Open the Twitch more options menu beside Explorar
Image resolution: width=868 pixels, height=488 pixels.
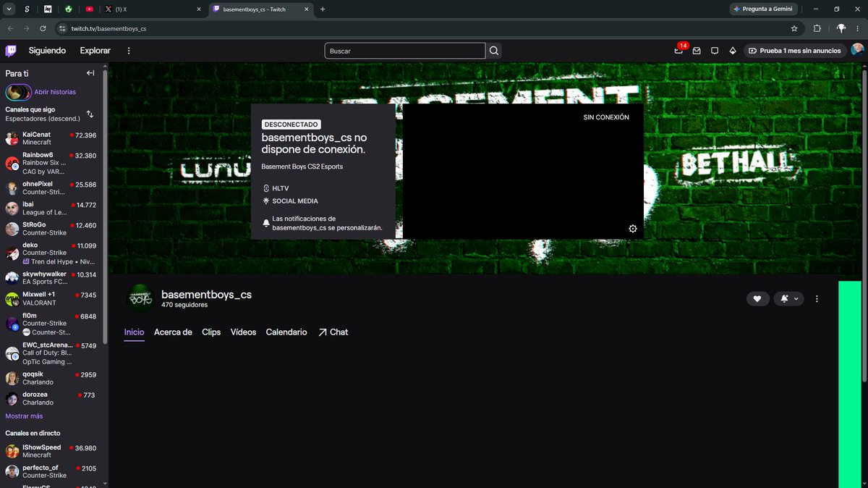[129, 51]
